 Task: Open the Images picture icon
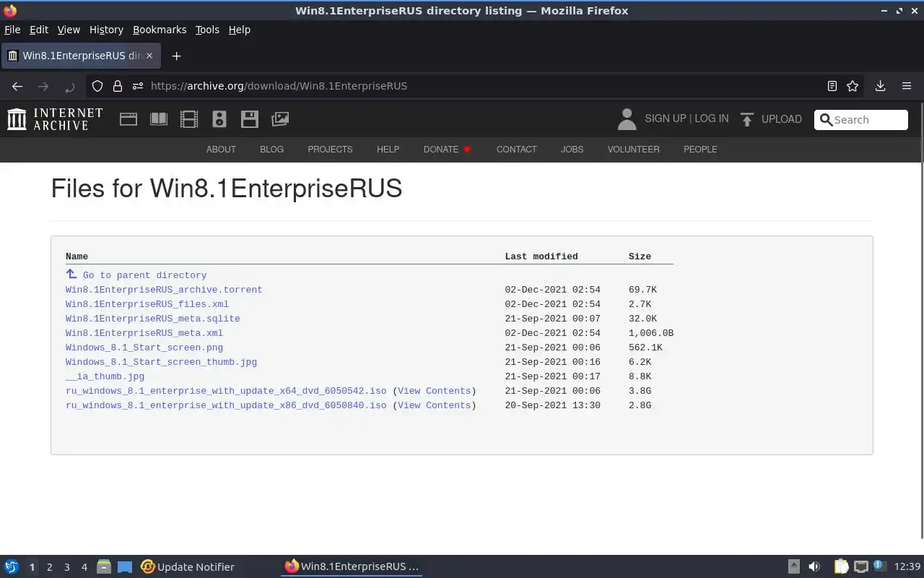(x=280, y=119)
